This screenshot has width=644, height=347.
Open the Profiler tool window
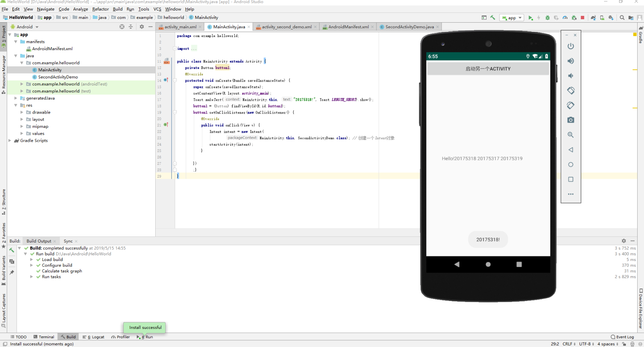[121, 337]
